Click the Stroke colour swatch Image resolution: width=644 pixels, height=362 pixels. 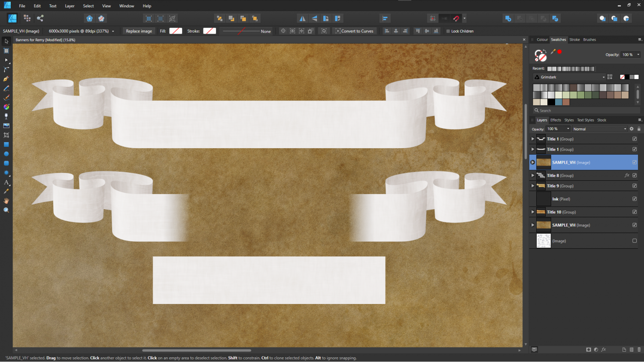[210, 31]
